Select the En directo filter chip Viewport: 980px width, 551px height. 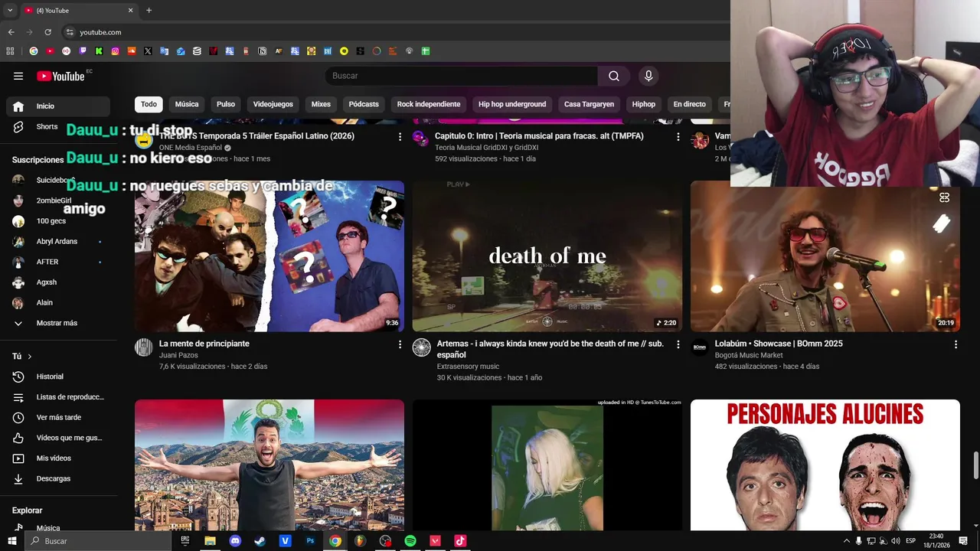click(x=689, y=104)
